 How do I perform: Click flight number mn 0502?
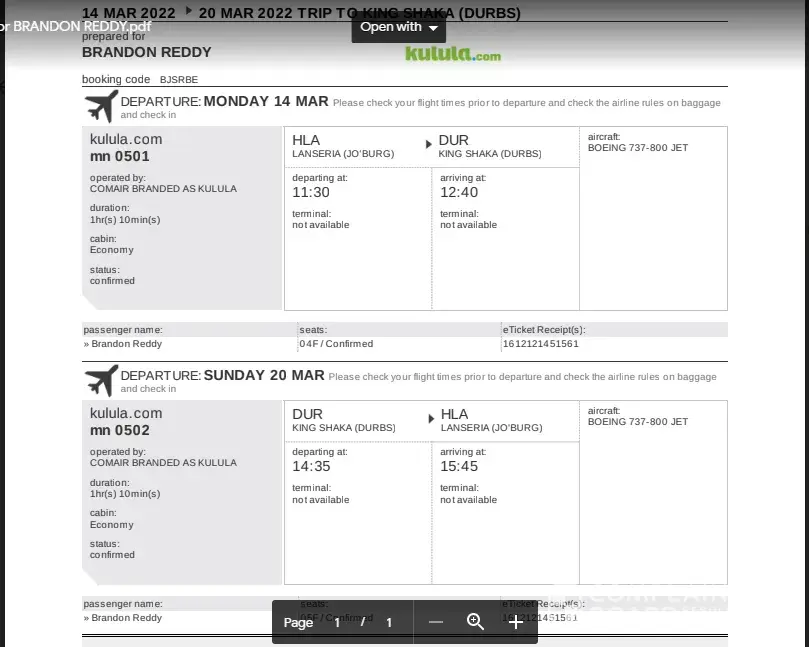point(120,430)
